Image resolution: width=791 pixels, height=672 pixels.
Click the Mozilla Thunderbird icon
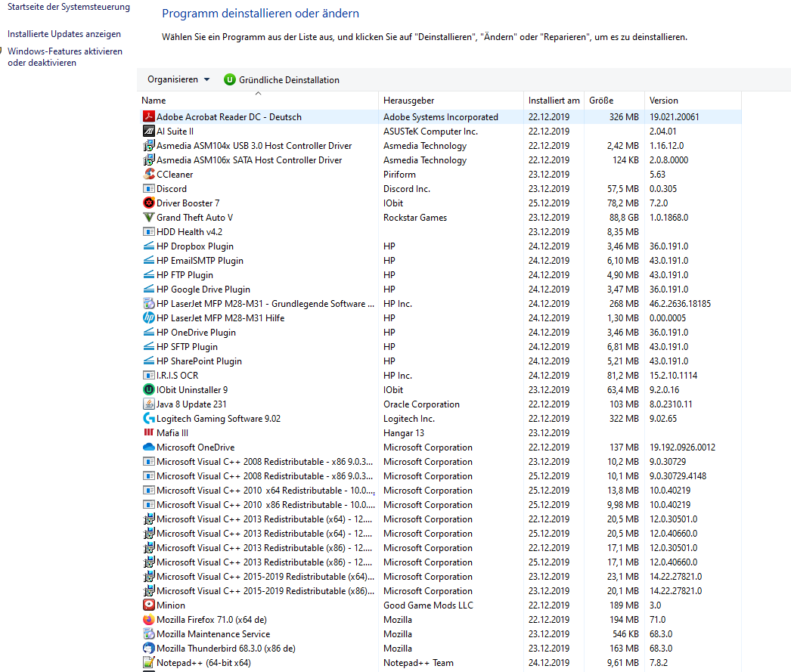(148, 649)
